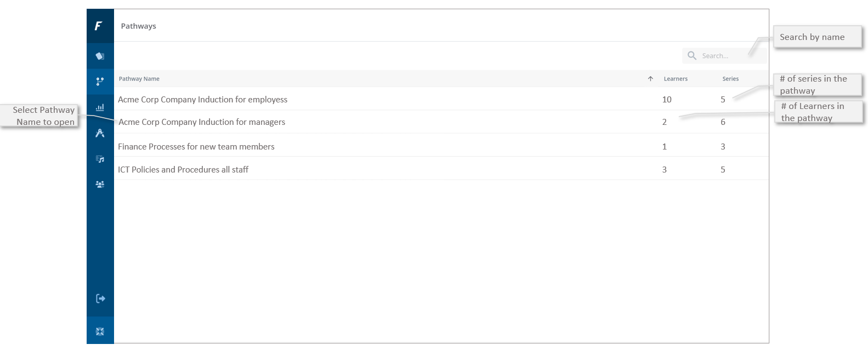Viewport: 868px width, 350px height.
Task: Open Acme Corp Company Induction for managers
Action: tap(202, 122)
